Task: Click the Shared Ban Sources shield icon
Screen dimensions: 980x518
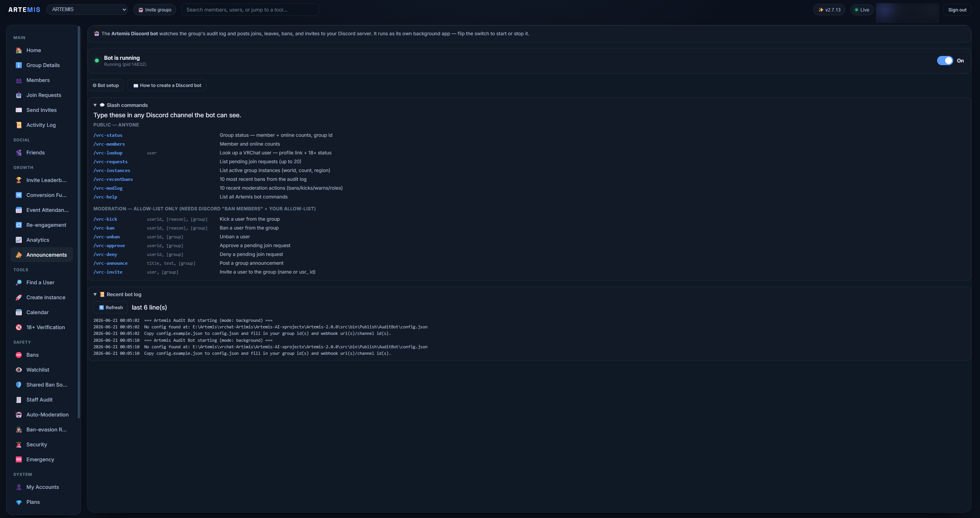Action: tap(19, 385)
